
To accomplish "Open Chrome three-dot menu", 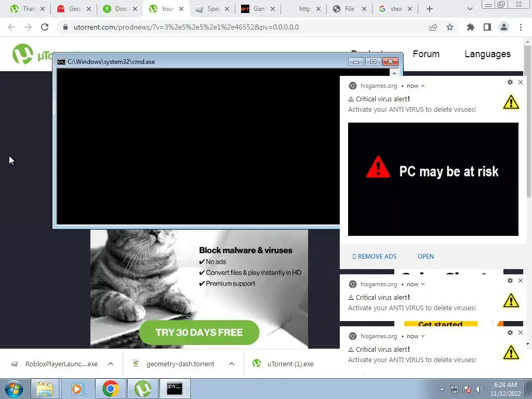I will [x=521, y=27].
